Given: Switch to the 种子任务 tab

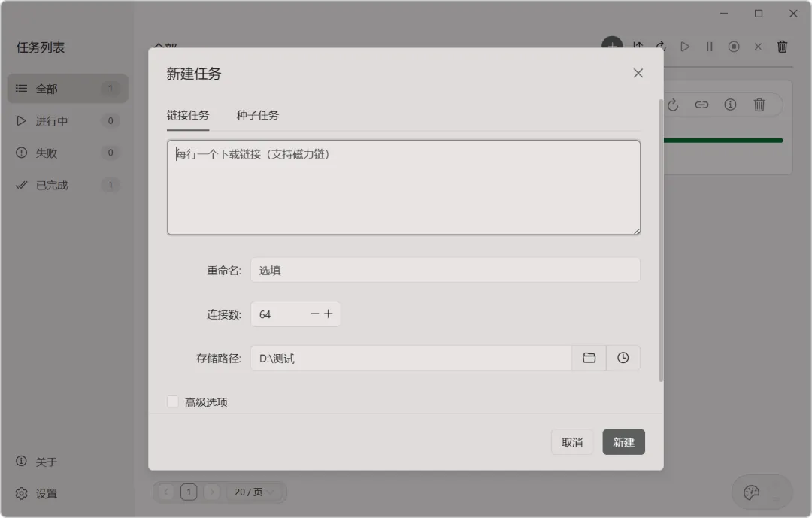Looking at the screenshot, I should coord(257,115).
